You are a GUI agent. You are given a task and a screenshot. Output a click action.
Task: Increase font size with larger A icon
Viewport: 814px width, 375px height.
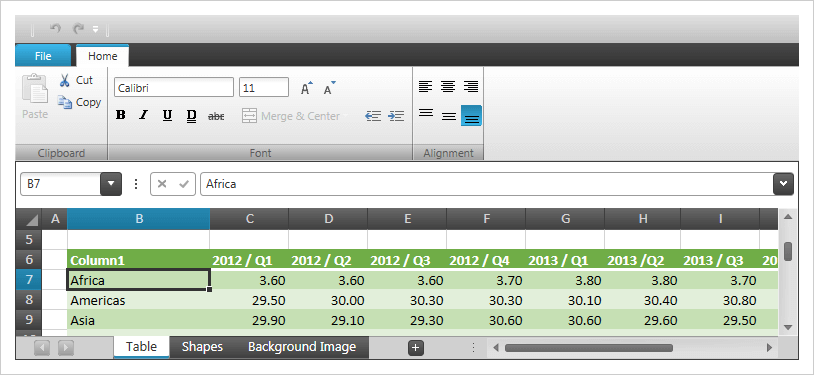click(x=307, y=88)
